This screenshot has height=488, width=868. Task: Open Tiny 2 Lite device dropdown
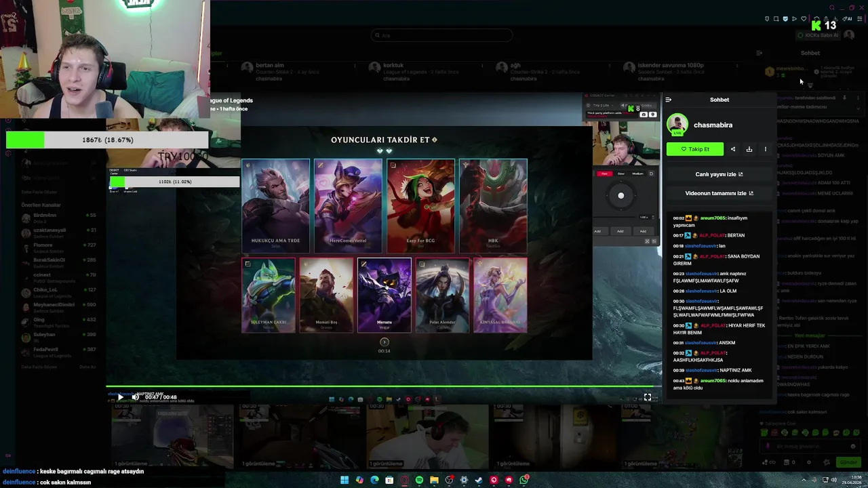coord(602,105)
